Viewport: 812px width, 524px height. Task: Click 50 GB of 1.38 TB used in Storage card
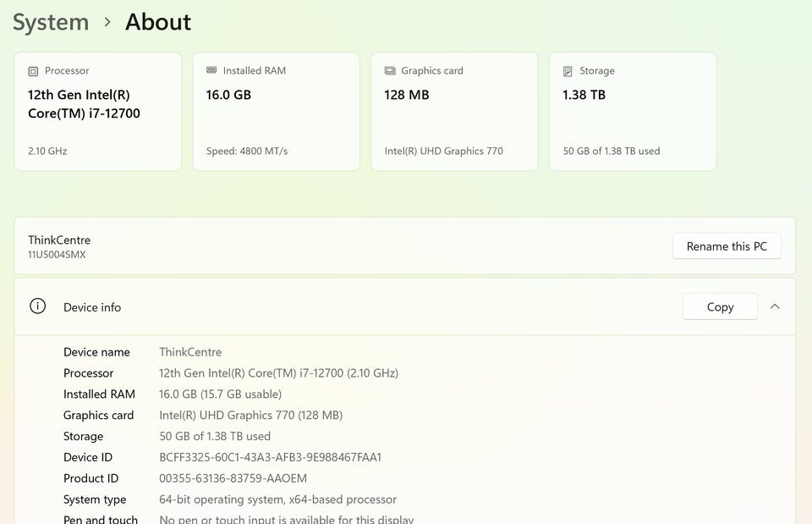(612, 152)
